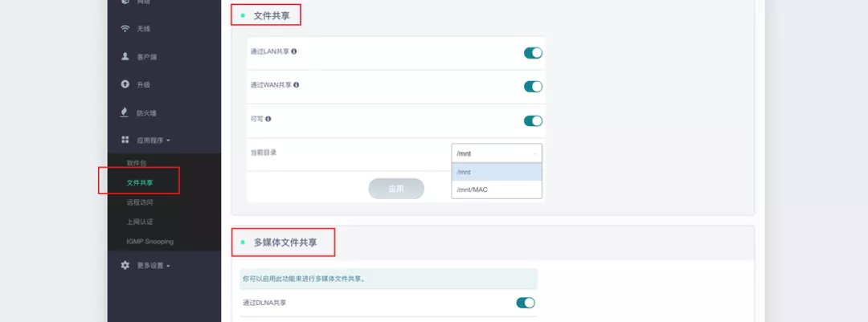Click the info icon next to 通过WAN共享

click(296, 84)
